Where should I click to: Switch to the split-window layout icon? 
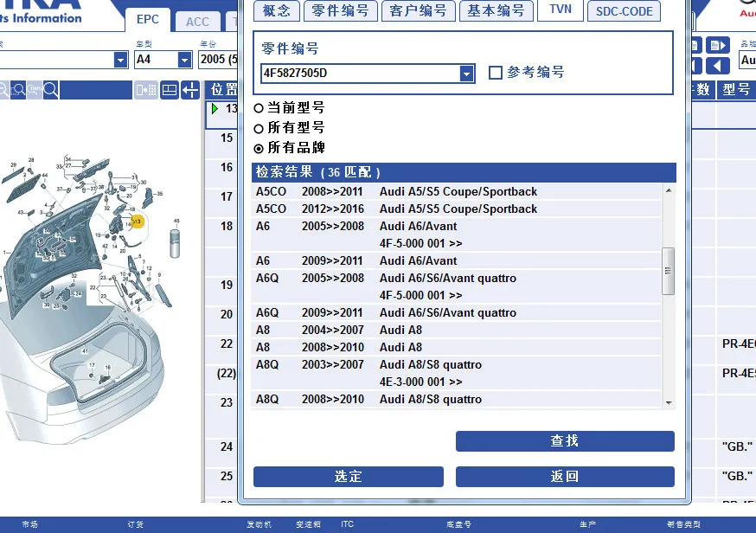(x=170, y=90)
